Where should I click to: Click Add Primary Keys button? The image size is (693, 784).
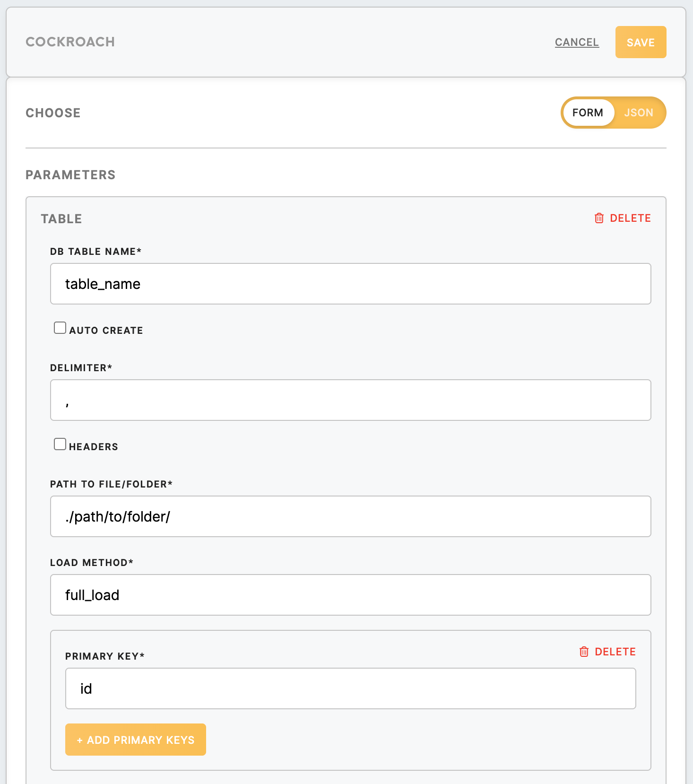[x=136, y=740]
